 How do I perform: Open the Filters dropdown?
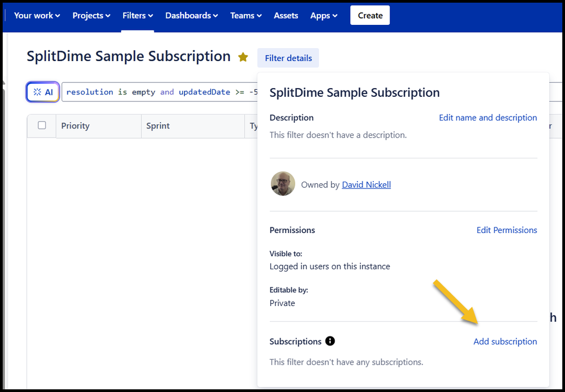tap(137, 15)
